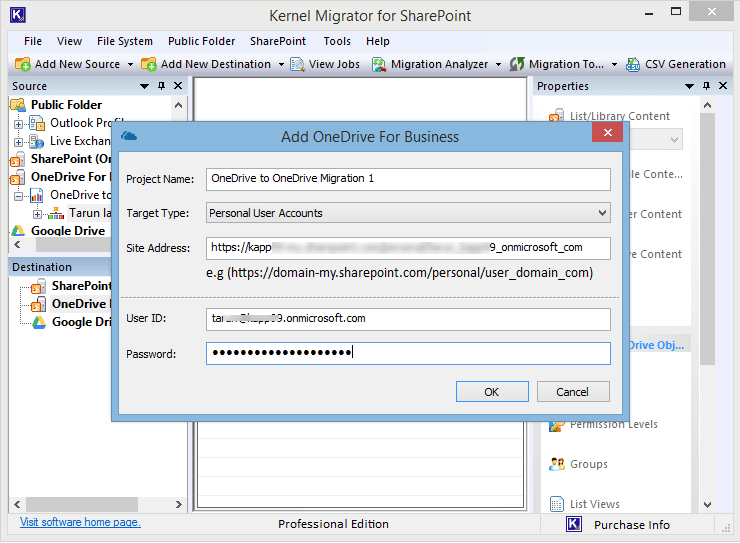
Task: Open the SharePoint menu
Action: click(x=278, y=42)
